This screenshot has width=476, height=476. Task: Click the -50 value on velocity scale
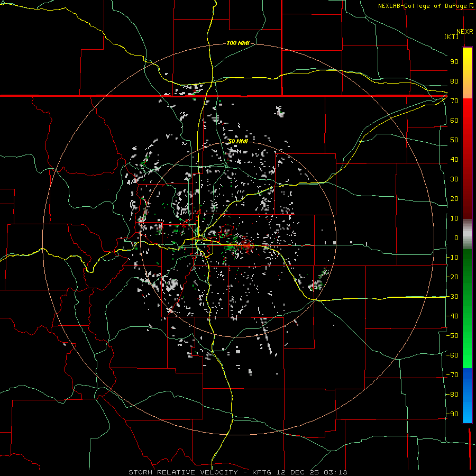(452, 336)
